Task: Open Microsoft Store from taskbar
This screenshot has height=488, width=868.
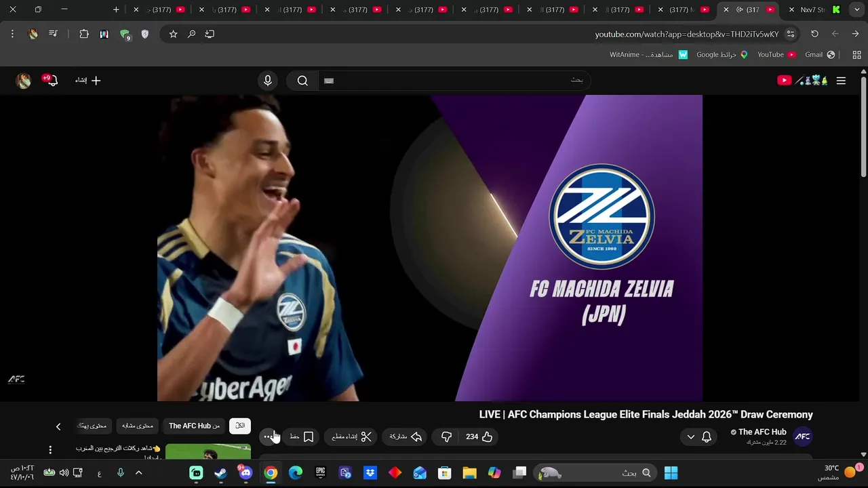Action: [x=444, y=472]
